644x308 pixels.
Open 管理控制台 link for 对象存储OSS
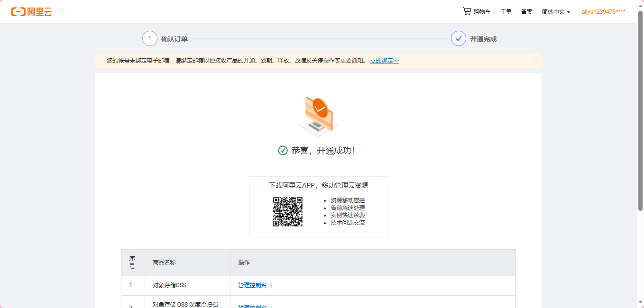(x=252, y=285)
